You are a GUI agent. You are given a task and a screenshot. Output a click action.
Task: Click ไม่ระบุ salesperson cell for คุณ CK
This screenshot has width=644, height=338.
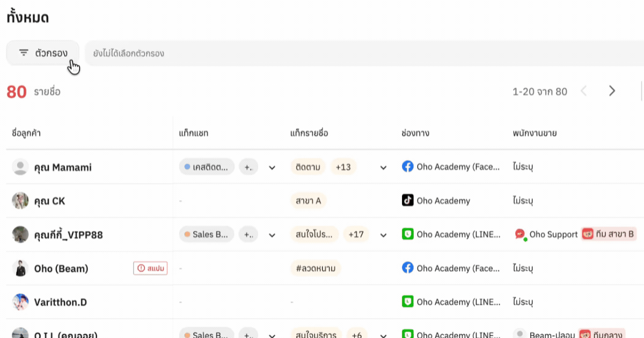[523, 201]
